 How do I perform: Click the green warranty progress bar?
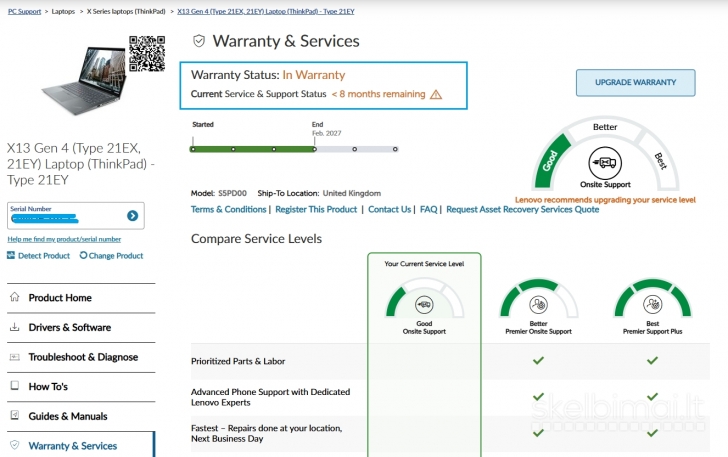254,149
